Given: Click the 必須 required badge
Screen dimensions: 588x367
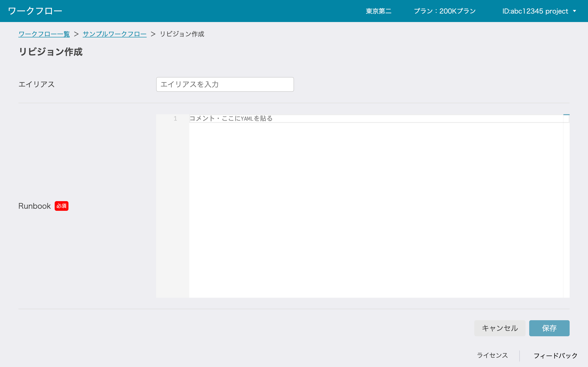Looking at the screenshot, I should (62, 206).
